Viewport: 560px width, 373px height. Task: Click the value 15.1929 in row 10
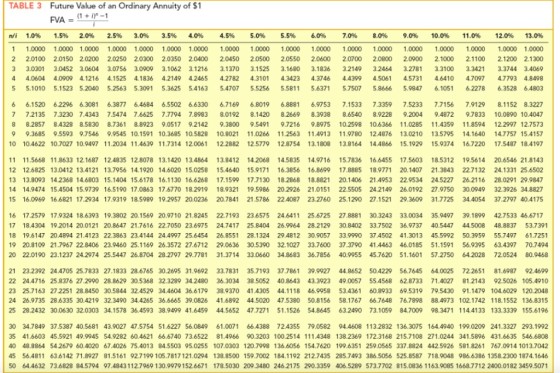pyautogui.click(x=411, y=144)
